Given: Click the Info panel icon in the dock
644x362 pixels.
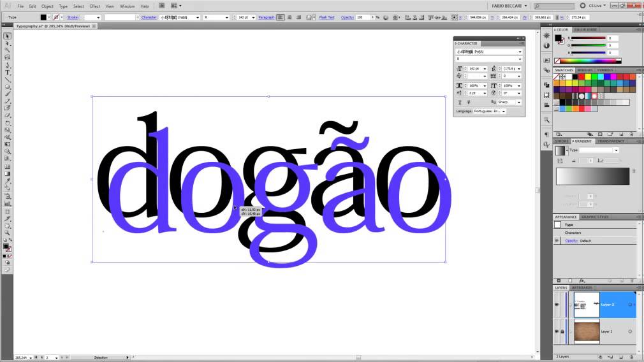Looking at the screenshot, I should (x=546, y=45).
